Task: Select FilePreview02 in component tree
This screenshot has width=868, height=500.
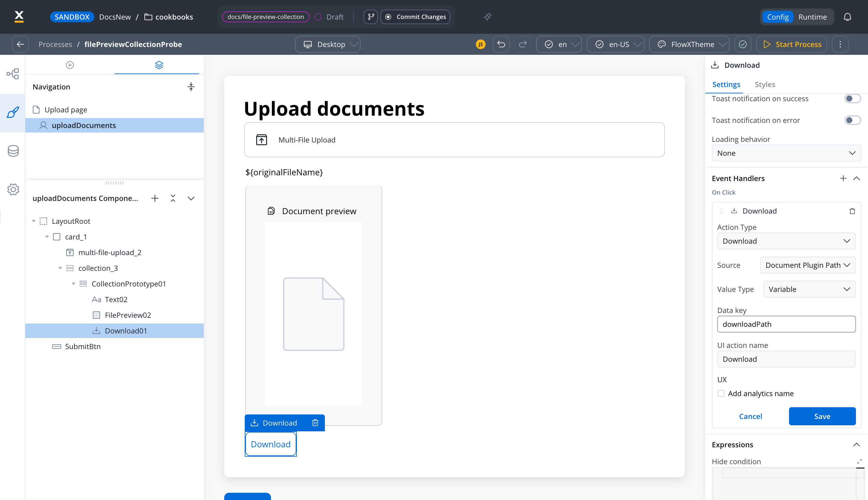Action: coord(115,315)
